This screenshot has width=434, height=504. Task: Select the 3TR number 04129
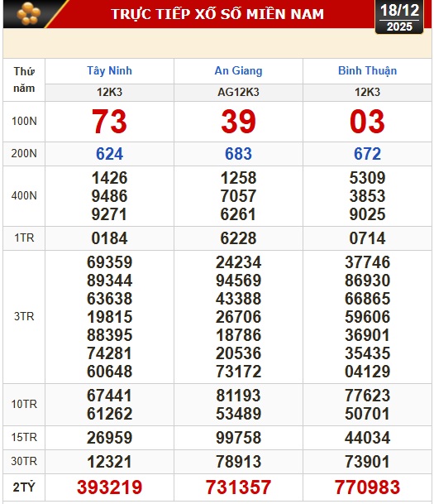(368, 372)
